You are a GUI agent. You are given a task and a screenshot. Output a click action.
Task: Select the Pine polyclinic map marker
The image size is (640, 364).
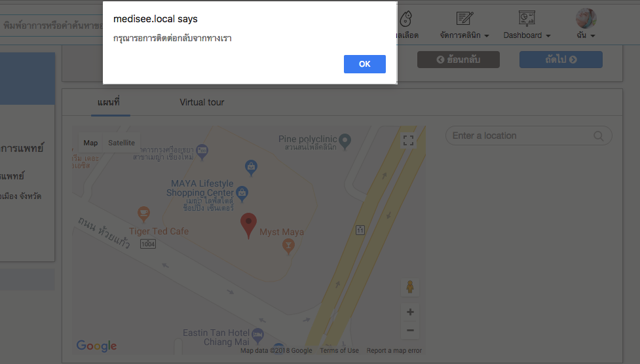tap(345, 141)
